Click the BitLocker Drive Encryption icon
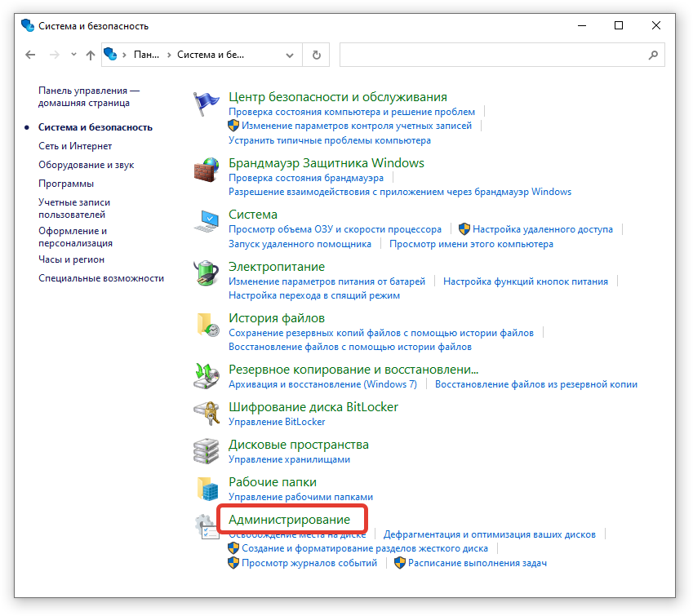This screenshot has height=616, width=693. click(205, 413)
